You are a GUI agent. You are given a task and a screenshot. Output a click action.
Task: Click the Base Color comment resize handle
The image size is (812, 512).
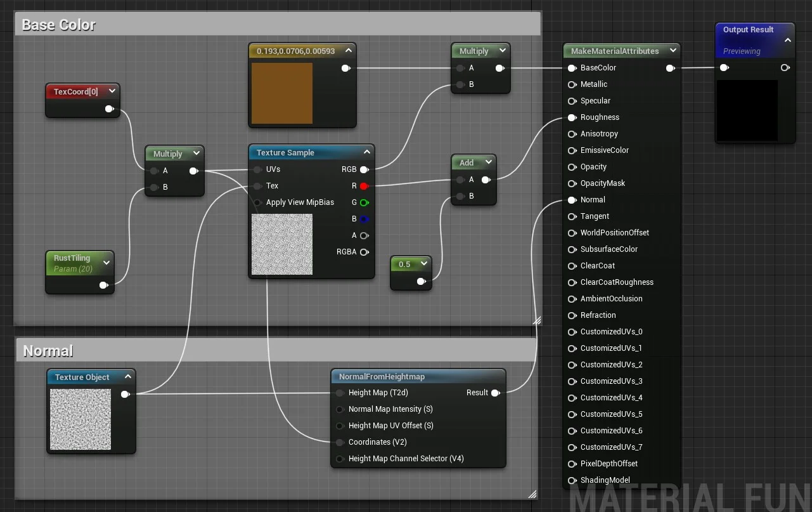(x=537, y=320)
